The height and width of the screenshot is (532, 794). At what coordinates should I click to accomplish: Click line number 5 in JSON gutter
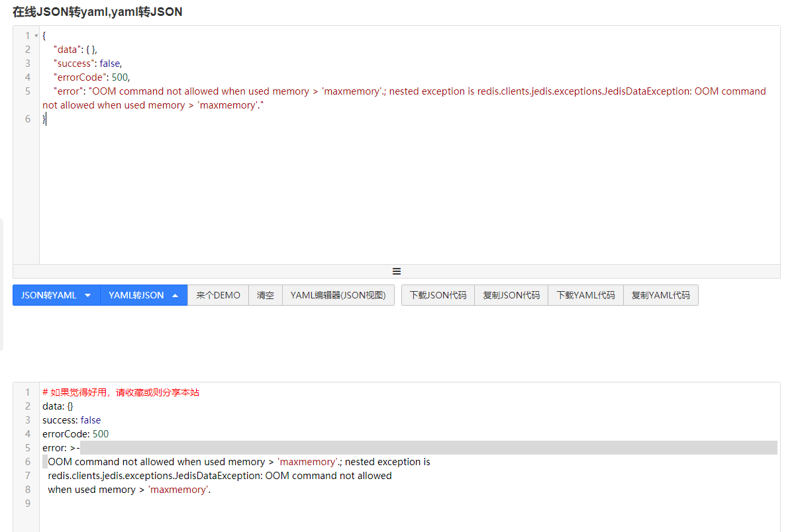pyautogui.click(x=27, y=91)
